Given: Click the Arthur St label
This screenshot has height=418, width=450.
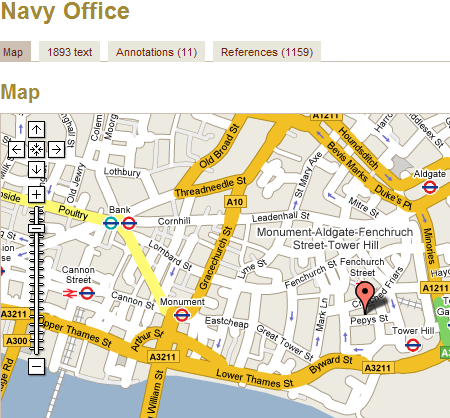Looking at the screenshot, I should pyautogui.click(x=147, y=340).
